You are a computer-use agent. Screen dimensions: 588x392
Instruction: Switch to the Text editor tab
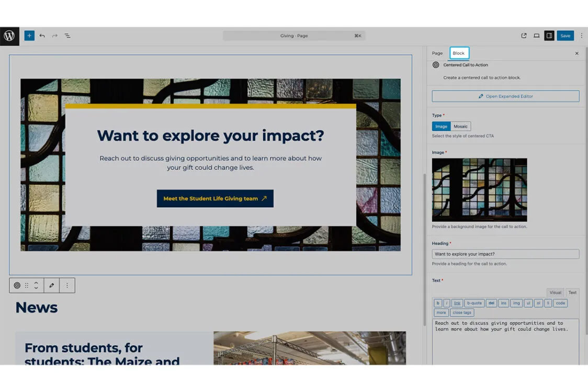pyautogui.click(x=572, y=292)
